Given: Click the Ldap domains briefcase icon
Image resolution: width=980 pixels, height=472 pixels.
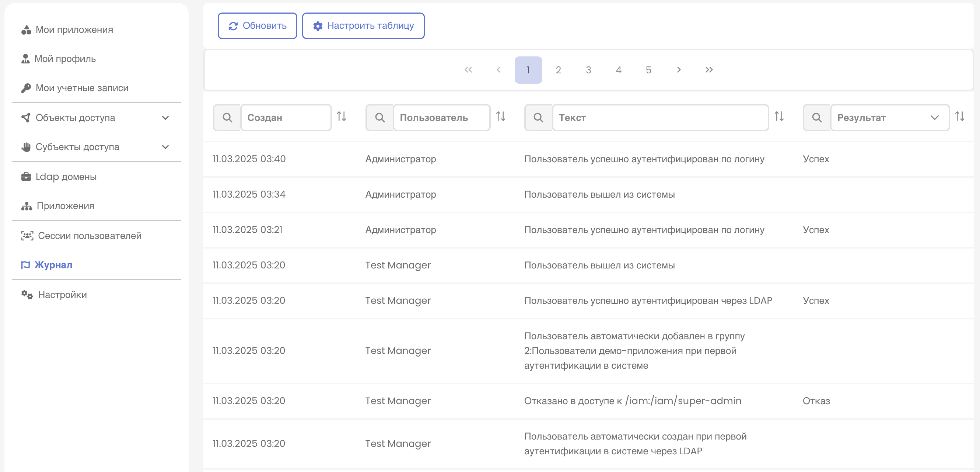Looking at the screenshot, I should (26, 177).
